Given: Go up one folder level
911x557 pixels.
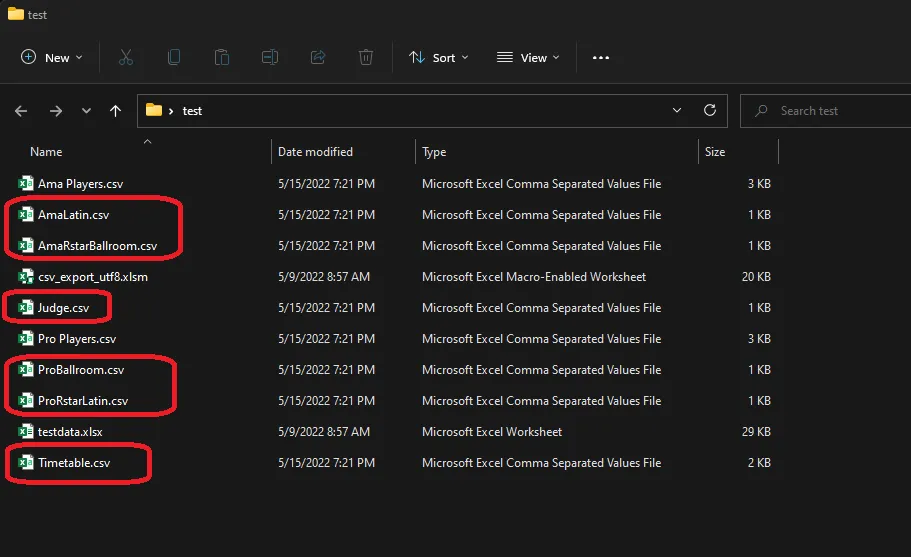Looking at the screenshot, I should [x=115, y=111].
